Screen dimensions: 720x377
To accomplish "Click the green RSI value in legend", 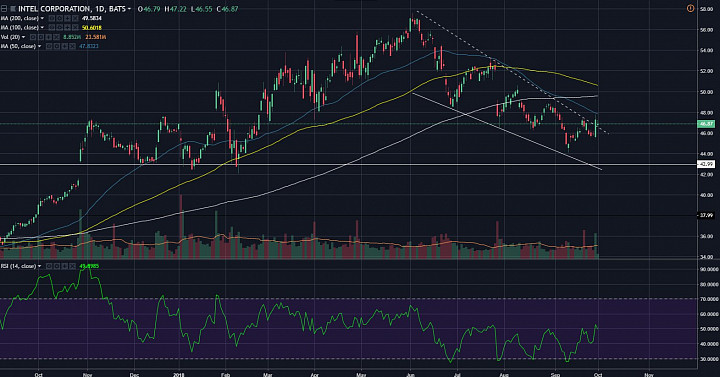I will click(89, 266).
